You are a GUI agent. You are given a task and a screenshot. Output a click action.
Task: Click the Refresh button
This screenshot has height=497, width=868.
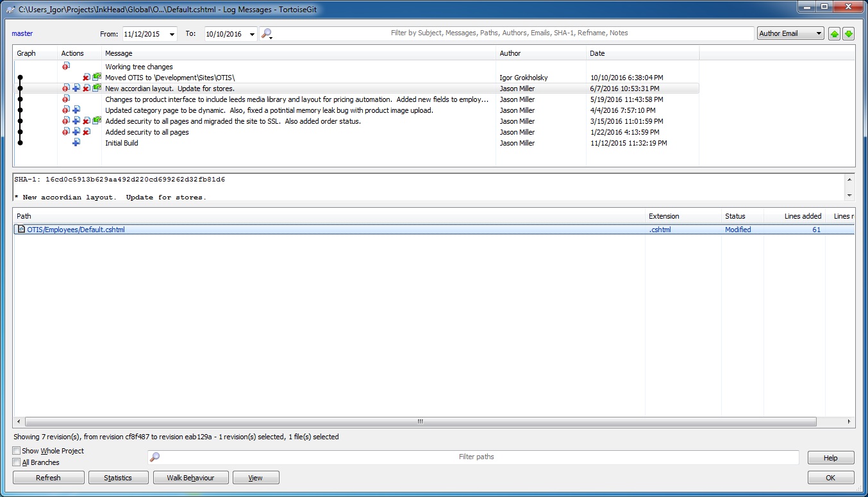pyautogui.click(x=48, y=478)
